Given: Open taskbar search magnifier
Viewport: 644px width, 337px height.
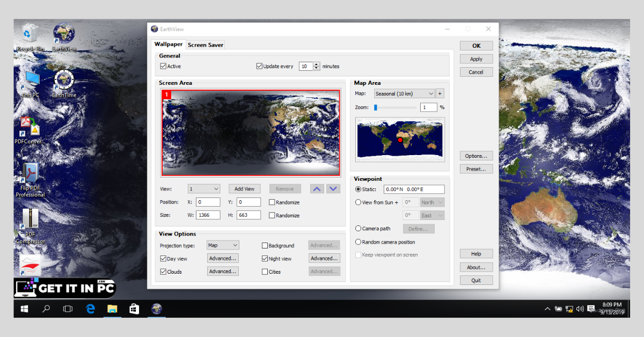Looking at the screenshot, I should click(46, 309).
